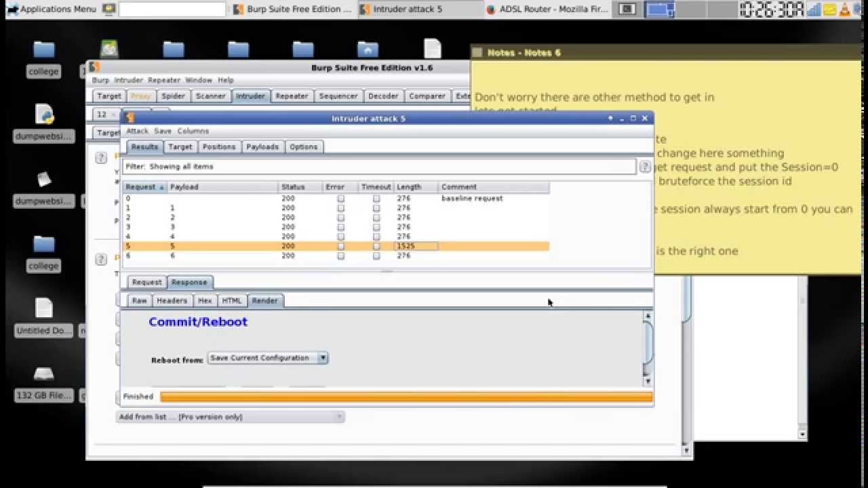This screenshot has width=868, height=488.
Task: Toggle Timeout checkbox for request 0
Action: [376, 199]
